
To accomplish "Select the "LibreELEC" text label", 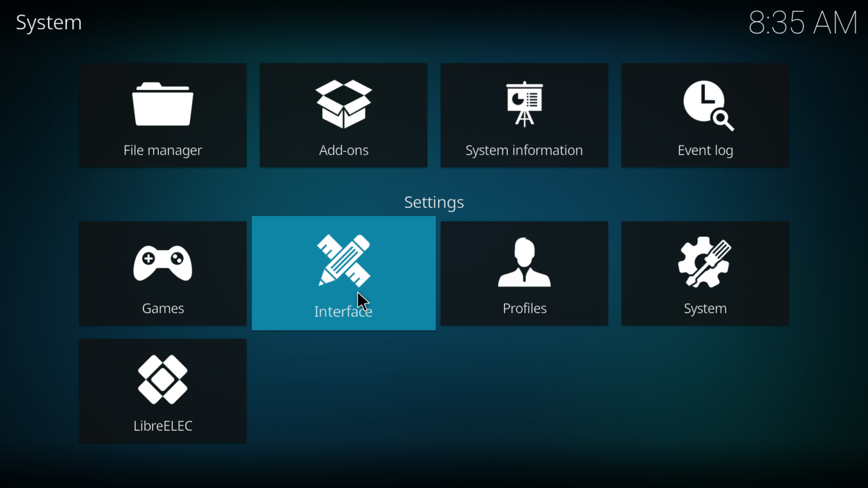I will 163,426.
